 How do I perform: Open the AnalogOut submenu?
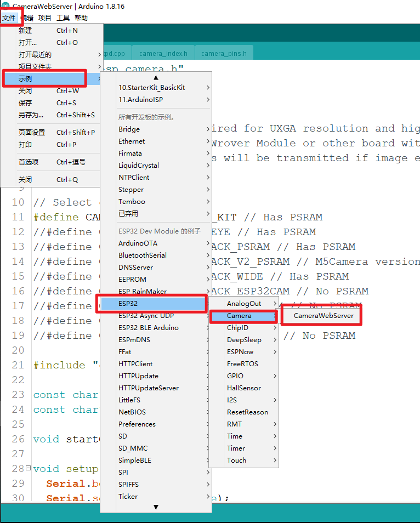click(243, 304)
